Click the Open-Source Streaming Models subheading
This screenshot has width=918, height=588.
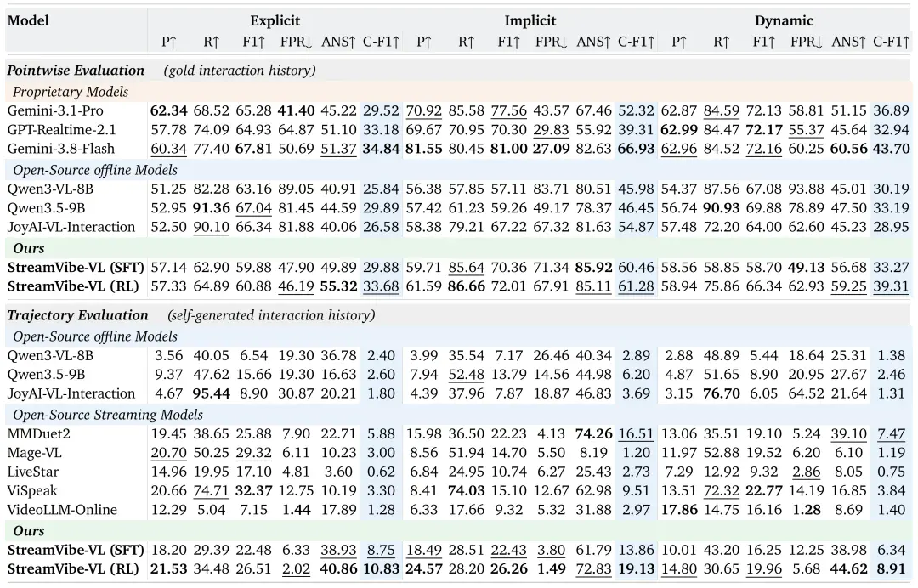click(108, 415)
